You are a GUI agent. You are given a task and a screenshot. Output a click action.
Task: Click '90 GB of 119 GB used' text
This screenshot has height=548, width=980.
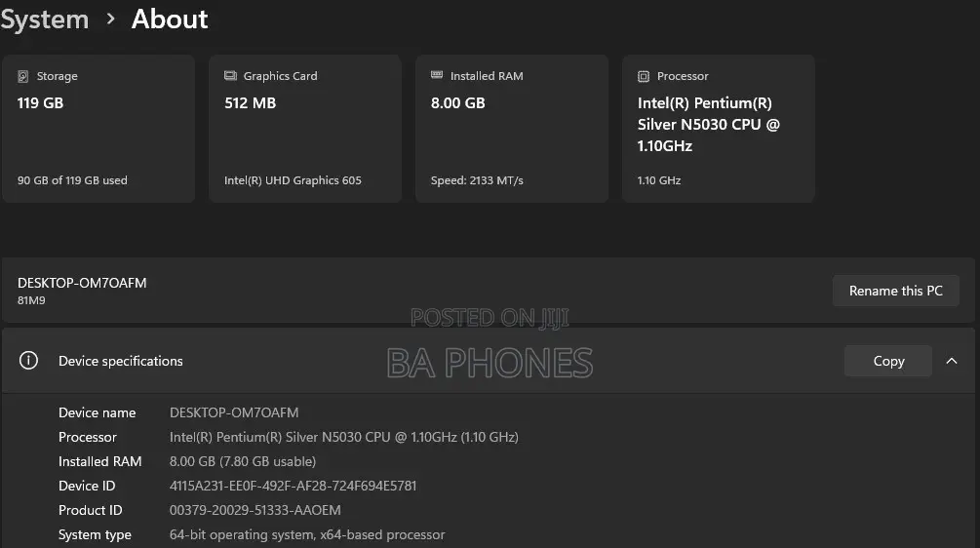click(72, 180)
